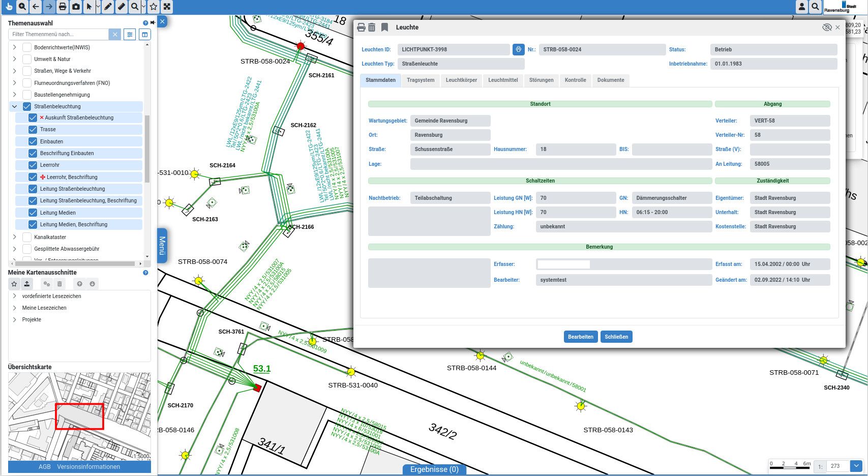This screenshot has width=868, height=476.
Task: Uncheck the Trasse layer checkbox
Action: tap(33, 130)
